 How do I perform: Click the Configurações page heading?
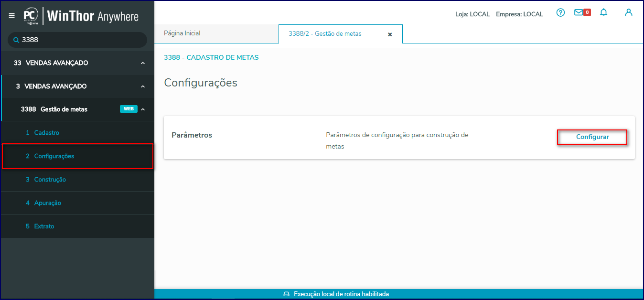click(x=201, y=83)
